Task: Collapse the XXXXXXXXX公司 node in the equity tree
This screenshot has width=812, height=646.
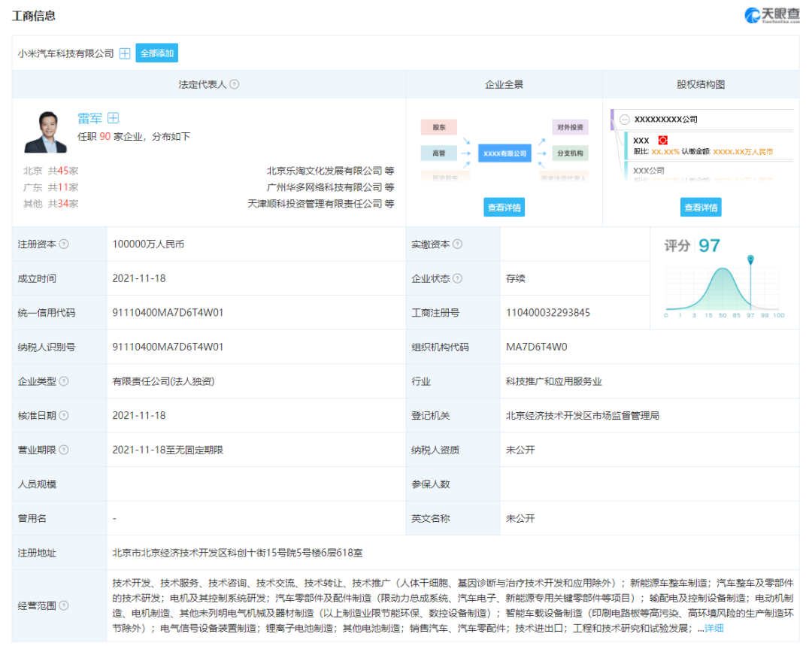Action: point(625,119)
